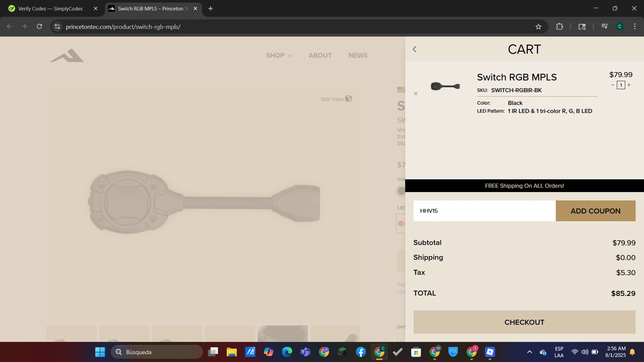Click the taskbar Búsqueda search box

pyautogui.click(x=157, y=352)
